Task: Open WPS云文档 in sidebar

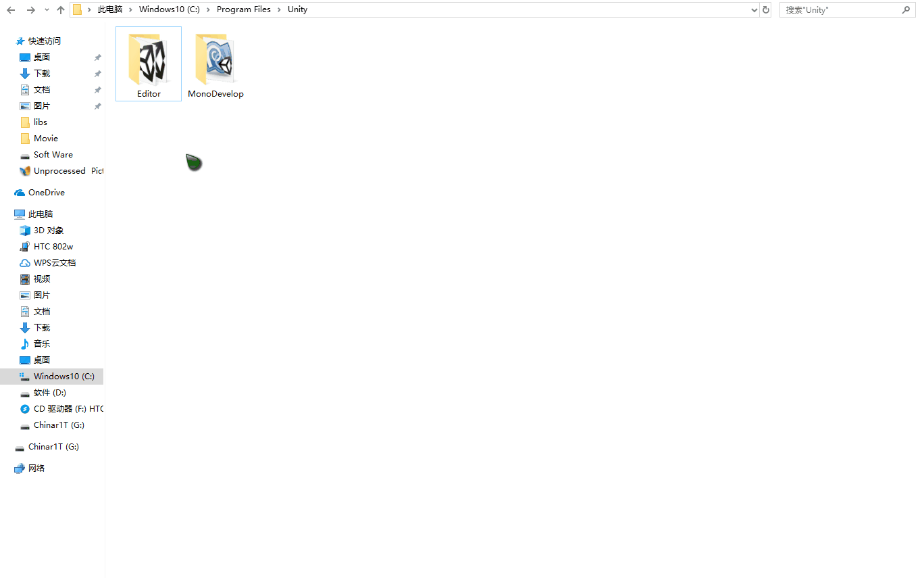Action: point(55,263)
